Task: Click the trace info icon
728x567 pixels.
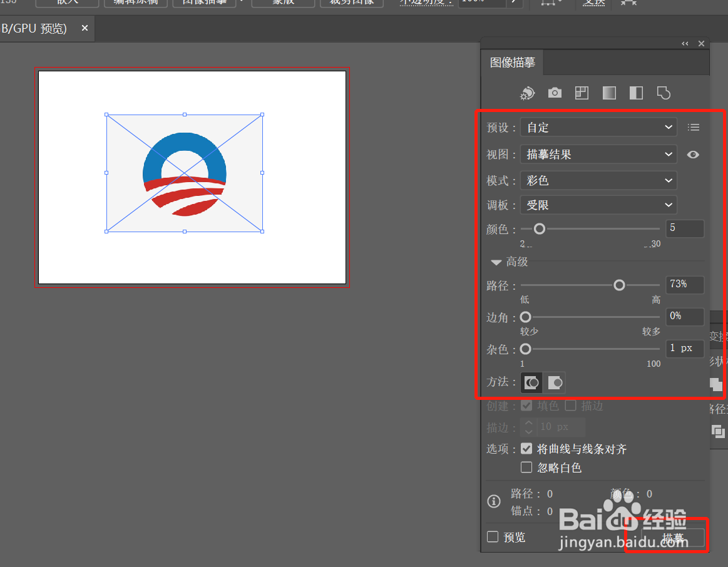Action: tap(493, 501)
